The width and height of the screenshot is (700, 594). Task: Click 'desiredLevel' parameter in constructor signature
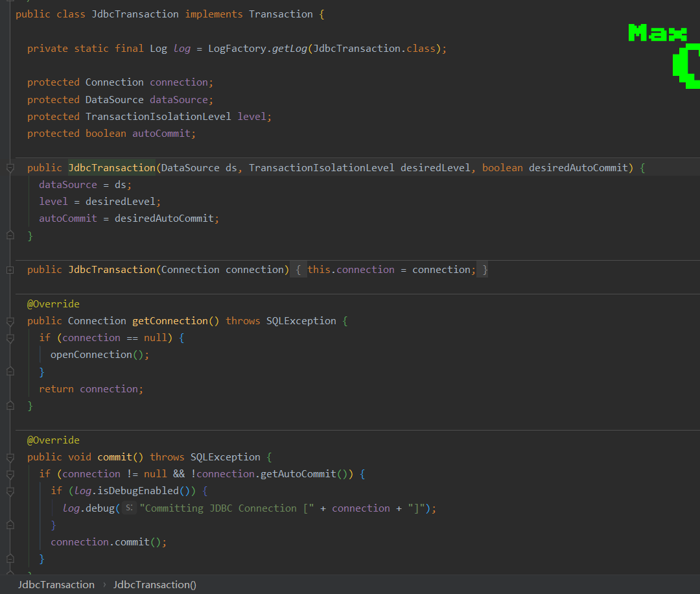[x=436, y=168]
